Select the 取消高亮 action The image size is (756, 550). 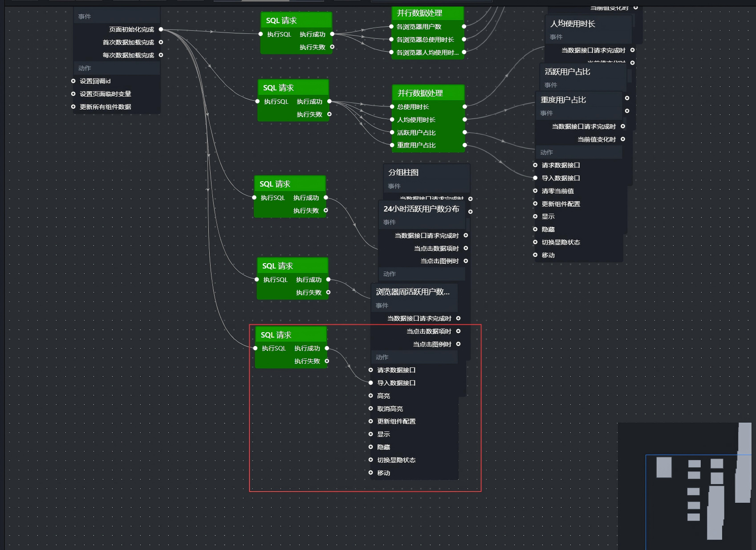(x=390, y=409)
